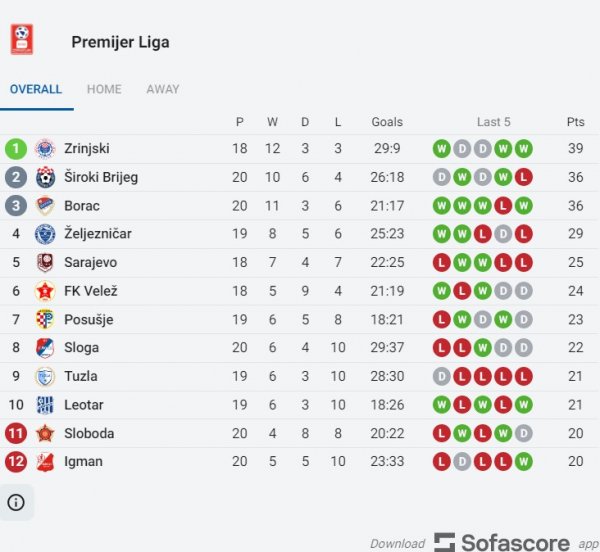Click the Široki Brijeg club crest
The width and height of the screenshot is (600, 552).
[x=44, y=178]
